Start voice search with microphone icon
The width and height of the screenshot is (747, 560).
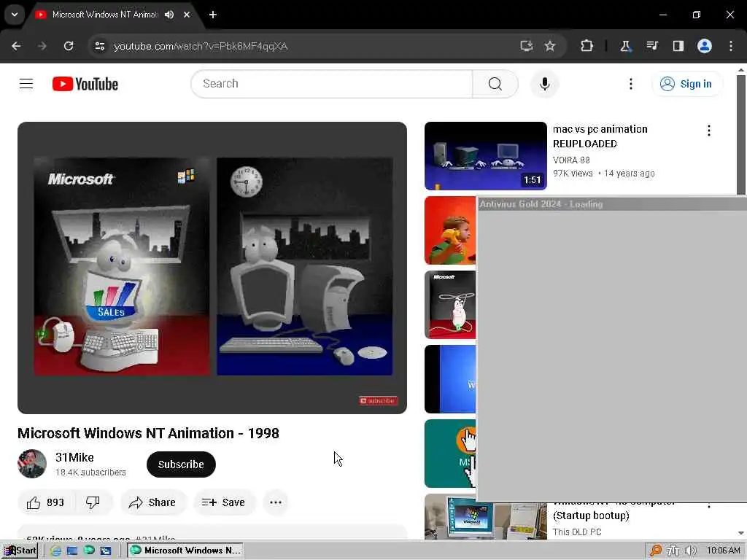coord(544,84)
